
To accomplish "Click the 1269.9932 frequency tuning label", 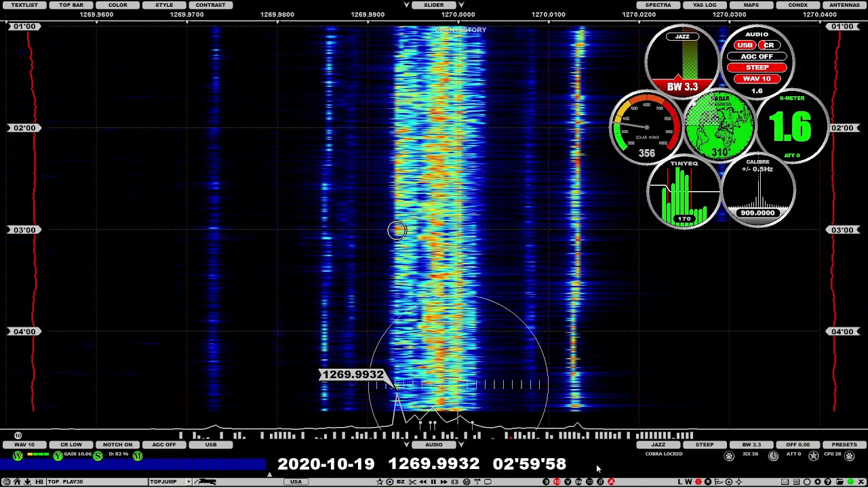I will [x=353, y=375].
